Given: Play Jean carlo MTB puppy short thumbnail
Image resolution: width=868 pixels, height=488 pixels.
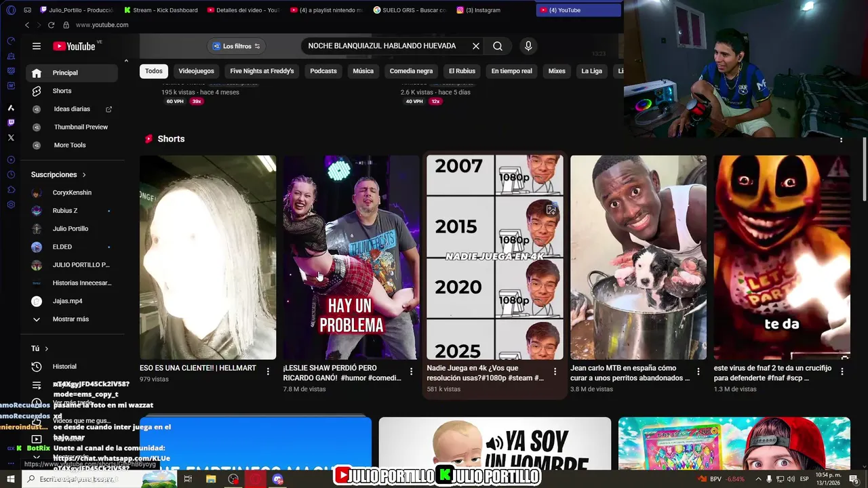Looking at the screenshot, I should click(x=638, y=258).
